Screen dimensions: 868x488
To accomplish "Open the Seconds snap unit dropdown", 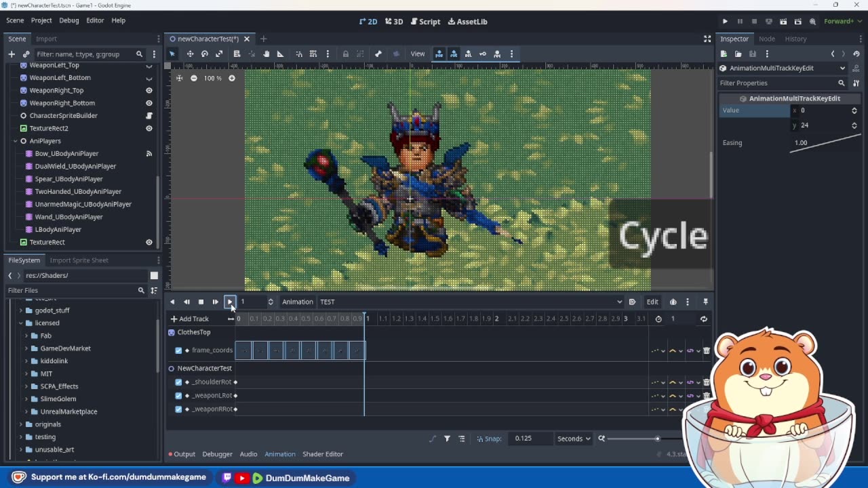I will pos(574,439).
